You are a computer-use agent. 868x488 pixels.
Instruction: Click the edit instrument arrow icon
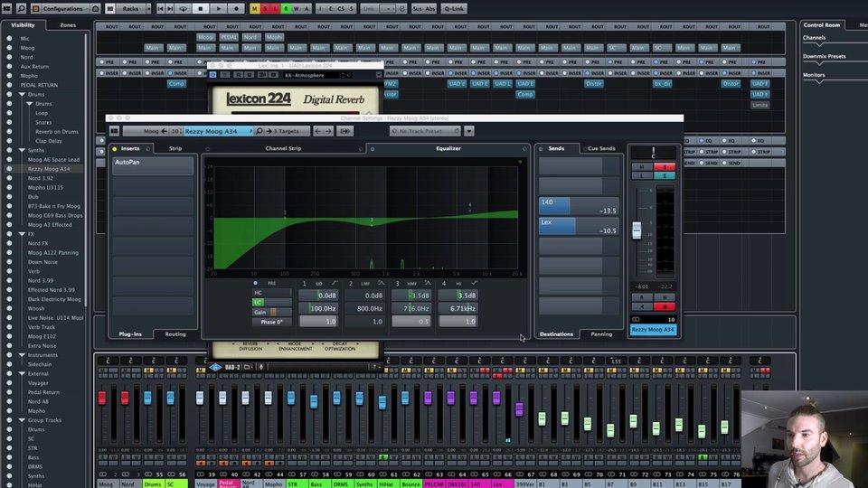coord(344,131)
